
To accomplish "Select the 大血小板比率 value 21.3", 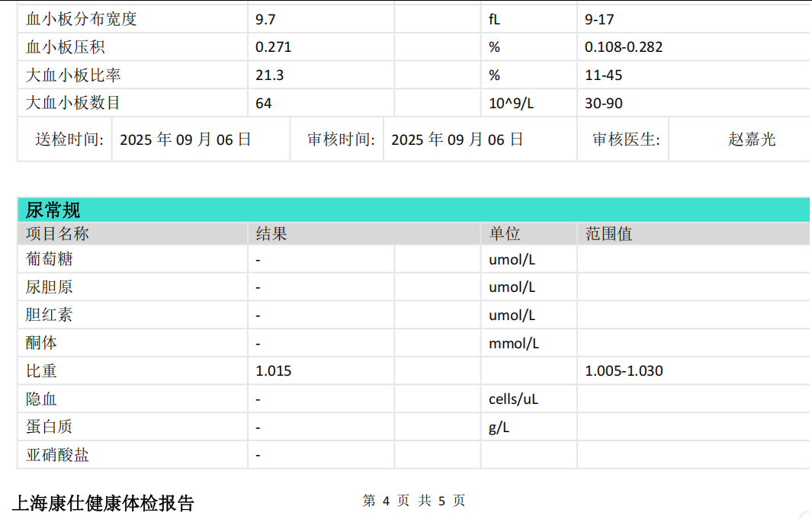I will tap(270, 75).
